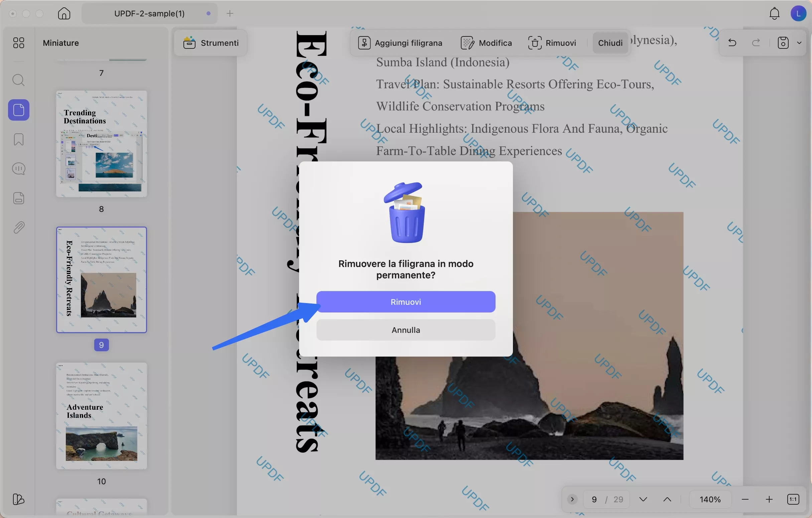Click the save icon in top toolbar
Image resolution: width=812 pixels, height=518 pixels.
(783, 43)
